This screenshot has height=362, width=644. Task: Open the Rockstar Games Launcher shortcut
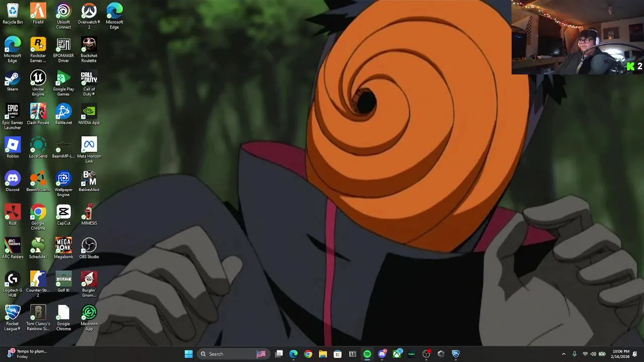tap(38, 50)
